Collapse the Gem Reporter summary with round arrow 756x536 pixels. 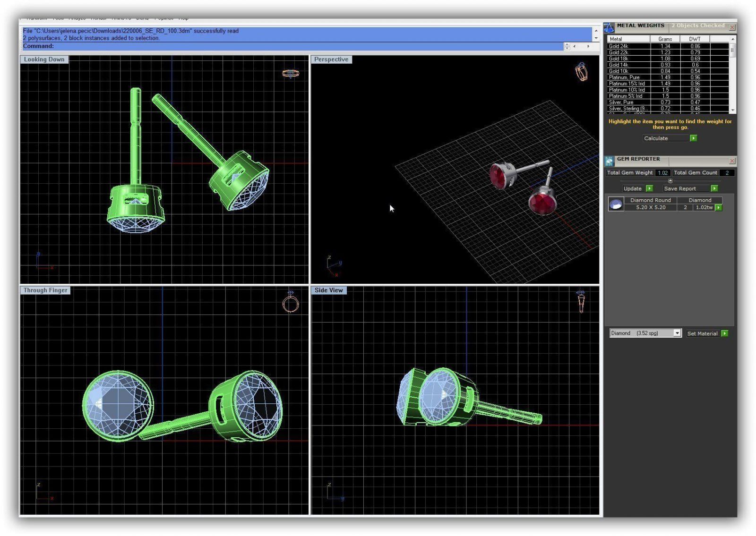point(670,181)
